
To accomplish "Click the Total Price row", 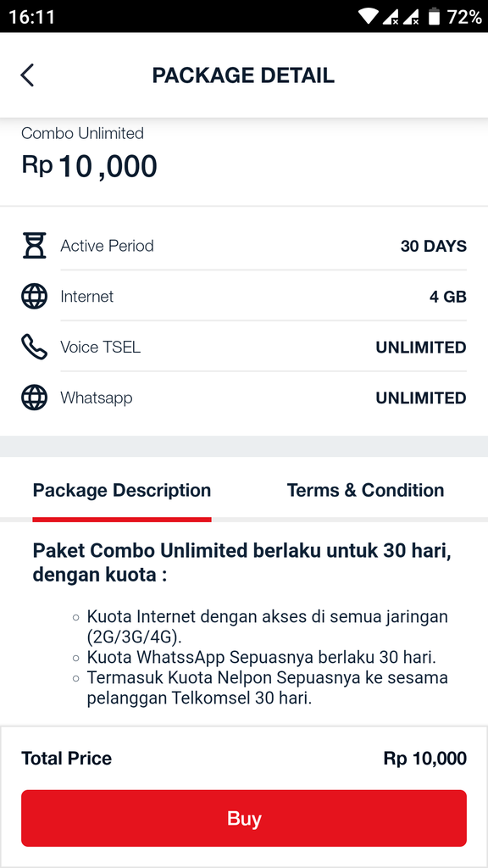I will (244, 759).
